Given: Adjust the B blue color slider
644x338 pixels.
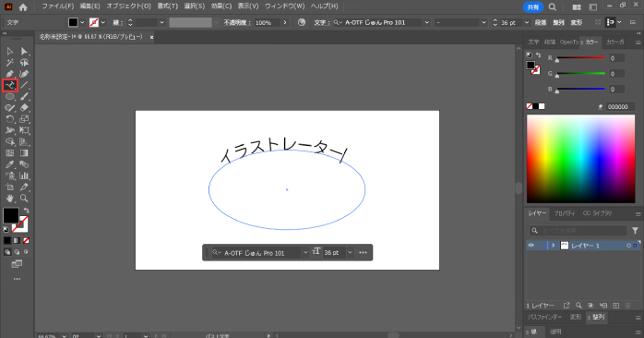Looking at the screenshot, I should pos(580,90).
